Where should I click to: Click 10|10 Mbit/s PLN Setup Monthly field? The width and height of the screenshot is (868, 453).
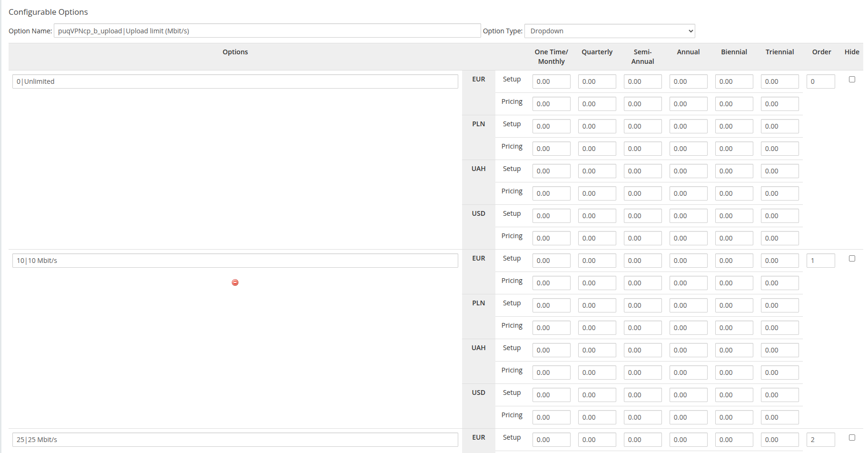coord(552,305)
